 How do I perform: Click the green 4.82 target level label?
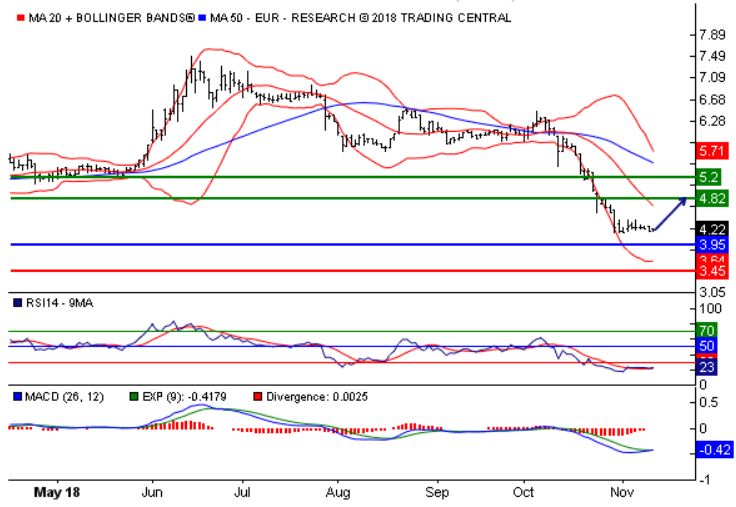click(711, 199)
